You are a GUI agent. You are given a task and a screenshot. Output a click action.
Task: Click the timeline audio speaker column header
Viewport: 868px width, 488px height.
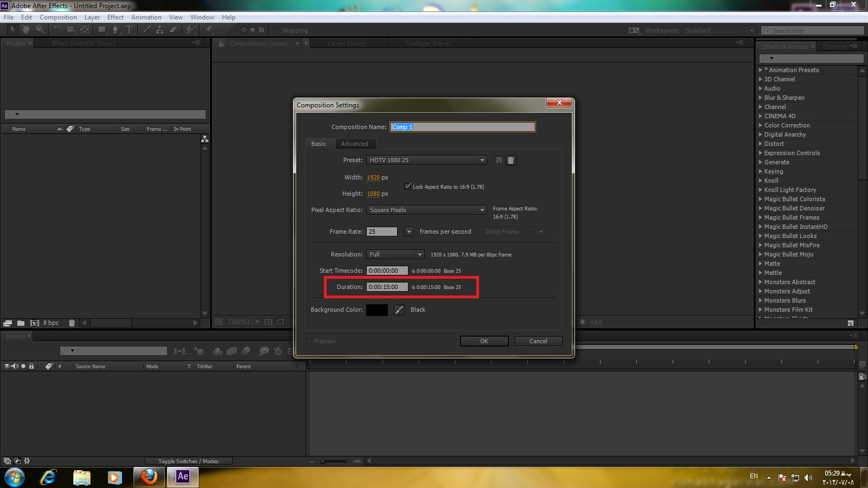(x=15, y=367)
